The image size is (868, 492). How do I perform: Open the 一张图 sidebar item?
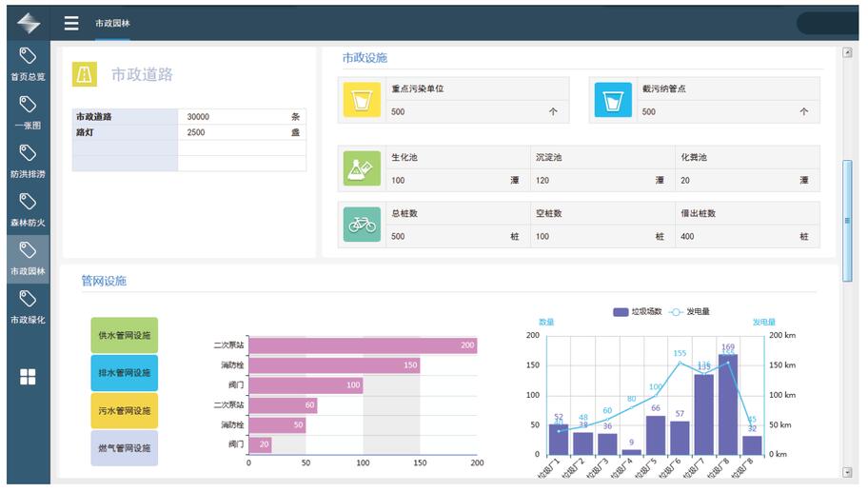click(x=28, y=112)
